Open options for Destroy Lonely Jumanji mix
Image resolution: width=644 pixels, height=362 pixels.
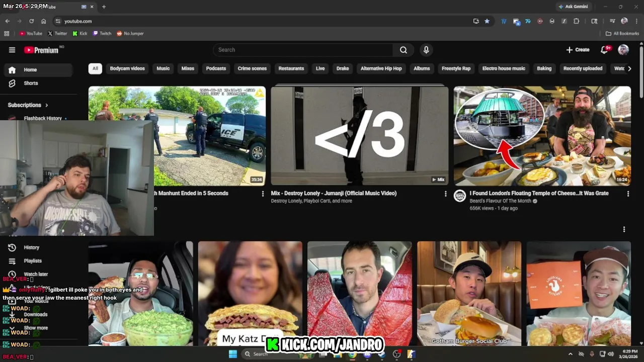(445, 194)
